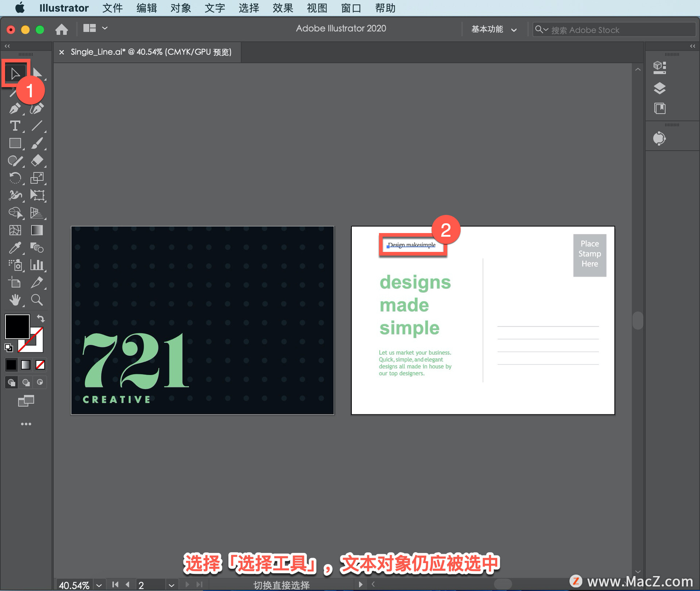Switch to 基本功能 workspace dropdown
The height and width of the screenshot is (591, 700).
tap(492, 29)
